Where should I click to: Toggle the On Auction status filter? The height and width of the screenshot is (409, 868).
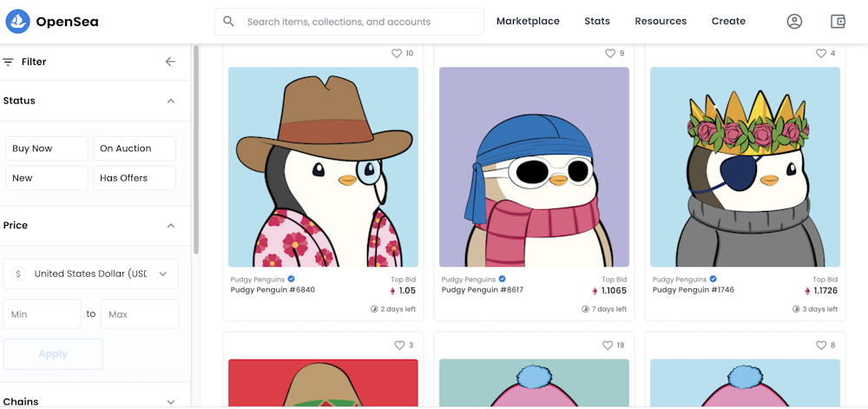(134, 148)
